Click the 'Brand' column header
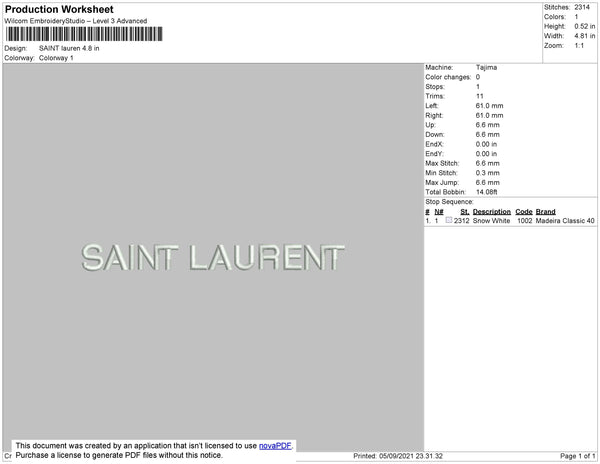This screenshot has height=464, width=600. coord(545,212)
